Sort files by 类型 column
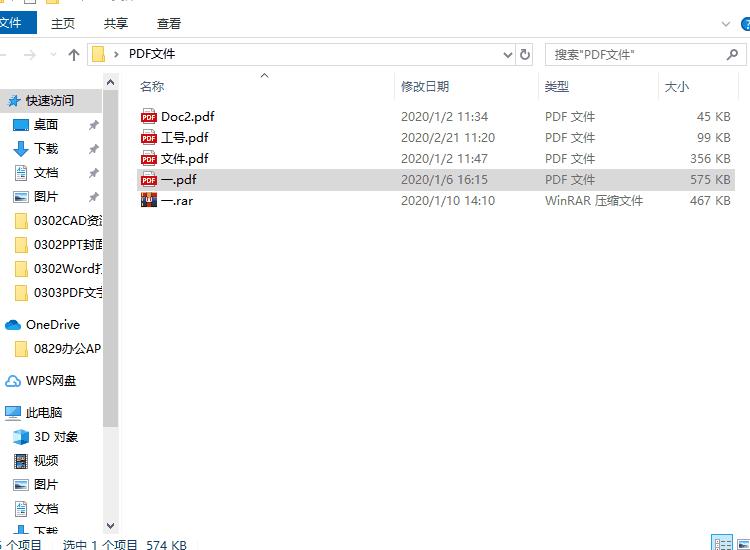Image resolution: width=750 pixels, height=550 pixels. (x=557, y=87)
